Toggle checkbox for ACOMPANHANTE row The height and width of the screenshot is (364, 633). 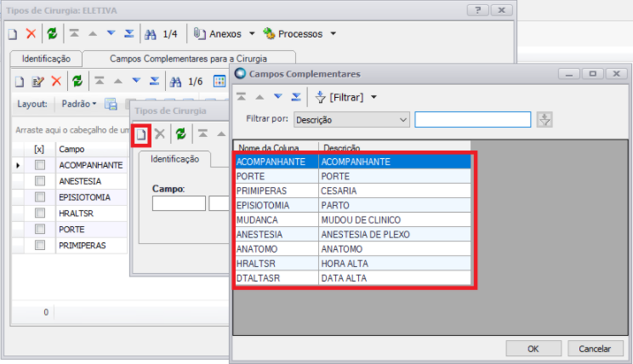coord(40,165)
